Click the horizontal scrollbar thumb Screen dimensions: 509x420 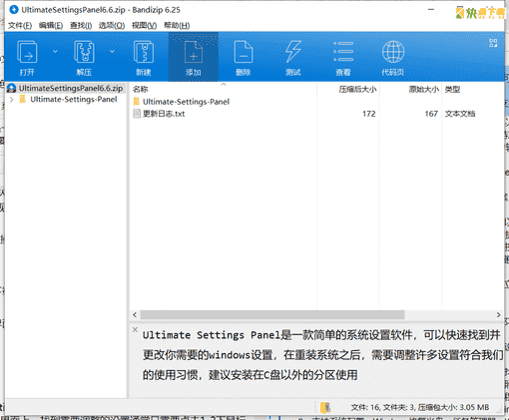(272, 314)
